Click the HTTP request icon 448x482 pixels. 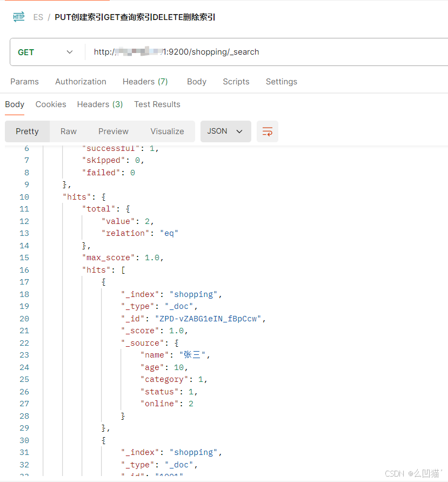[19, 17]
